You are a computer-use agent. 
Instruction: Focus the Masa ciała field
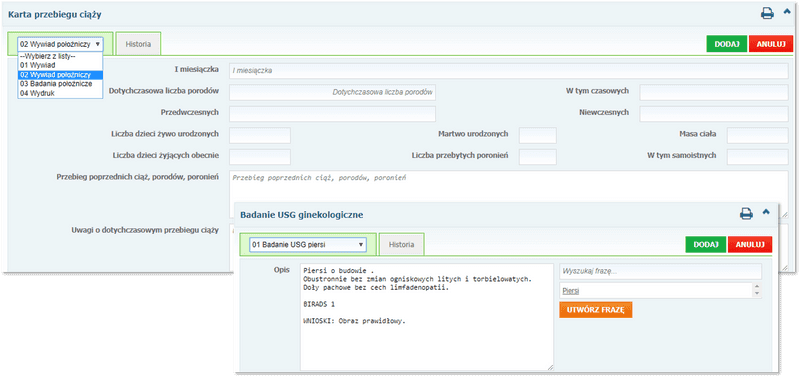[758, 135]
